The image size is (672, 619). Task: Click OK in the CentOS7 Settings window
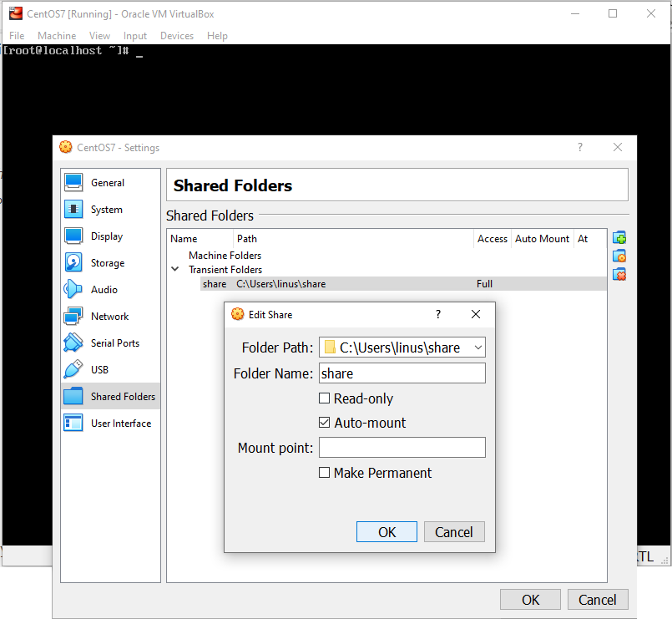pos(530,599)
